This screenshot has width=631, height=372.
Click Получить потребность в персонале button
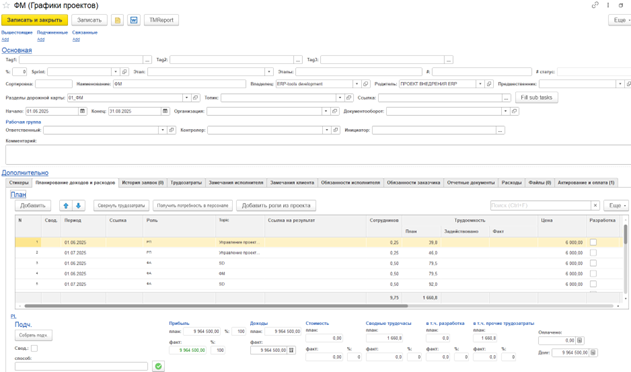point(192,206)
